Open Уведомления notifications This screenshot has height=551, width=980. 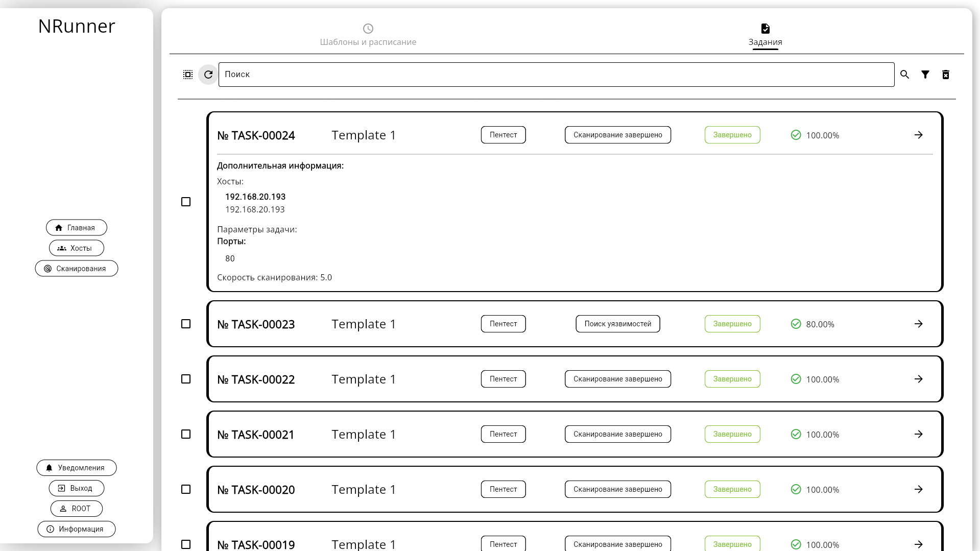tap(77, 468)
